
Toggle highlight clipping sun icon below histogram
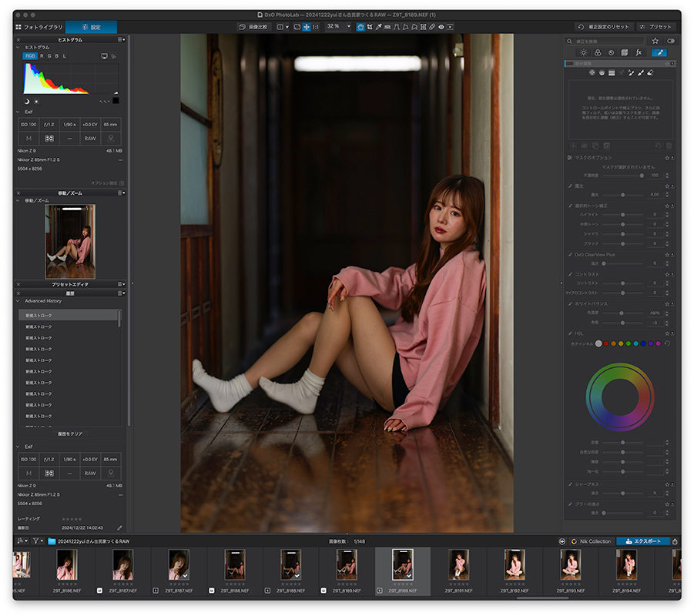pos(36,102)
